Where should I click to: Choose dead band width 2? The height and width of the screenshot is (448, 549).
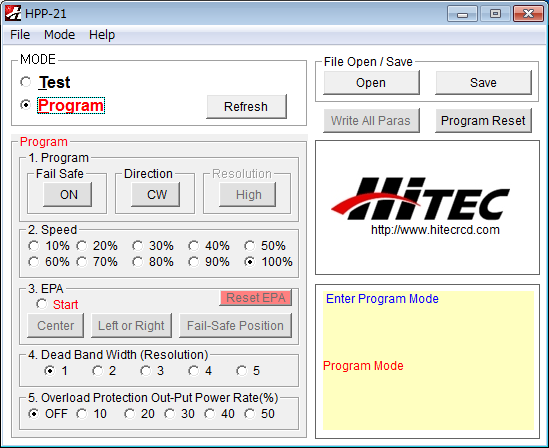pos(98,371)
